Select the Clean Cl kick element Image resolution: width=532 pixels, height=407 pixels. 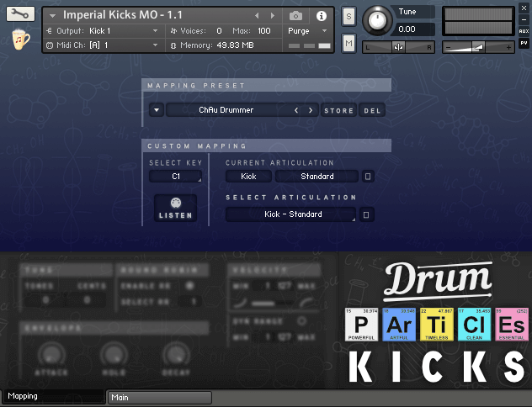tap(474, 325)
